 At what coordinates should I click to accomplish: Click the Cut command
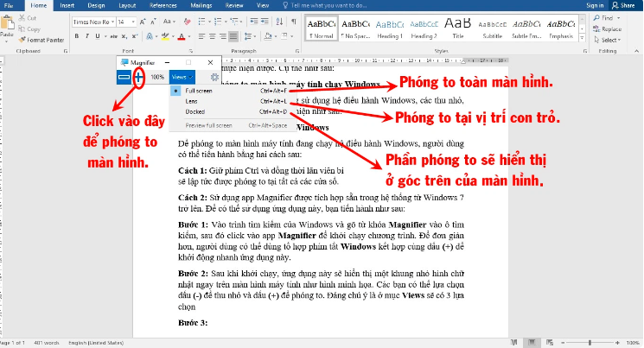(28, 18)
